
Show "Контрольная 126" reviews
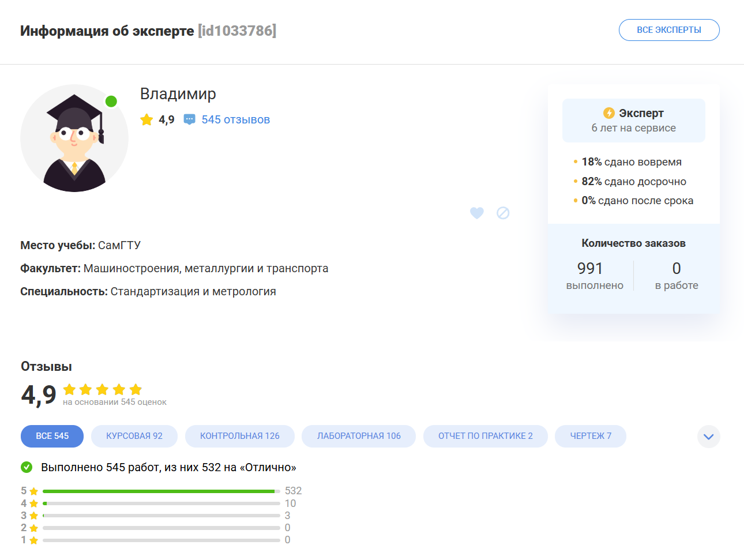[x=239, y=436]
